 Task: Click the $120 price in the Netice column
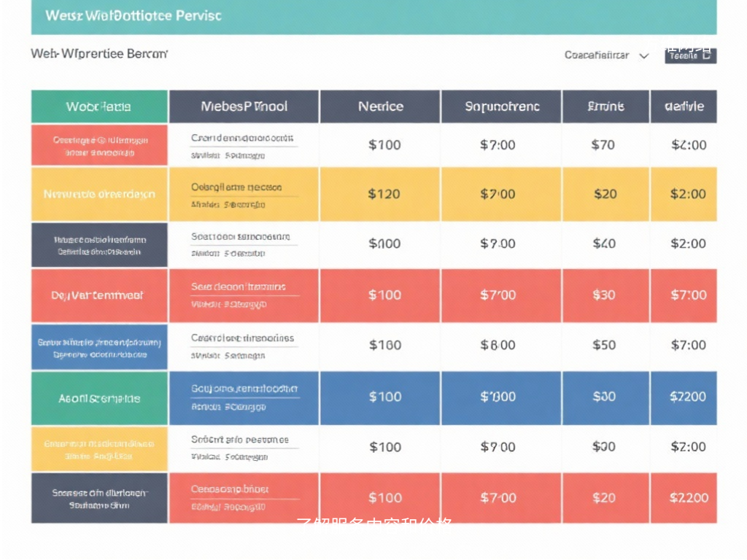coord(384,194)
